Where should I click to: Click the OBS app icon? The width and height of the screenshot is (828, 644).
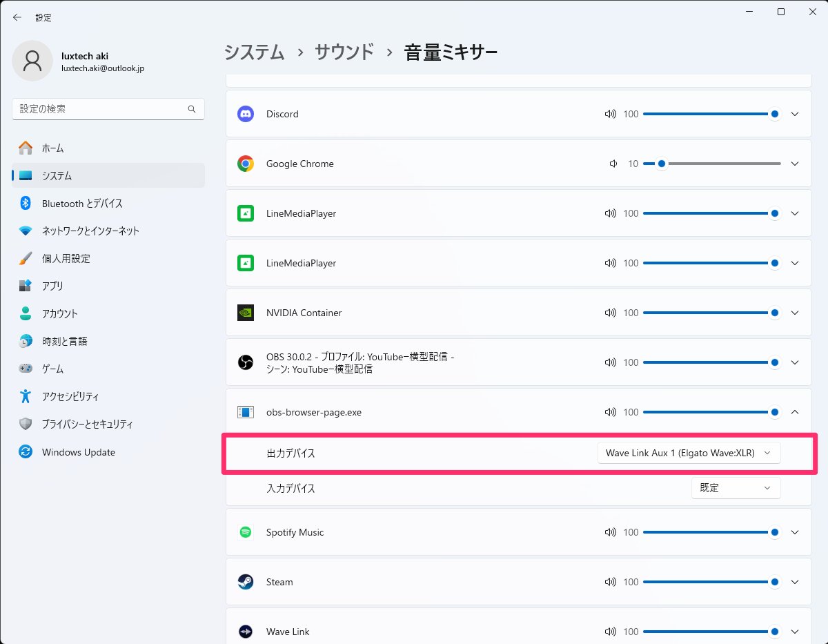246,362
